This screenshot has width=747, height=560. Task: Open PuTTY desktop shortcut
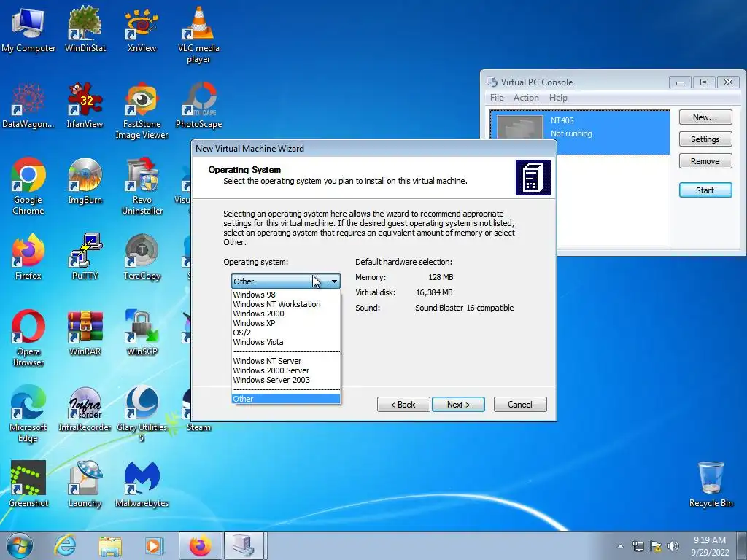click(x=85, y=257)
